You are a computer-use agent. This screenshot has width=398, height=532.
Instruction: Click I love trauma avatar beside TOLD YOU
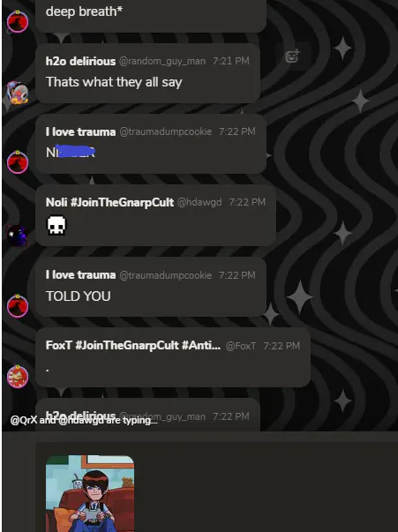pyautogui.click(x=18, y=305)
